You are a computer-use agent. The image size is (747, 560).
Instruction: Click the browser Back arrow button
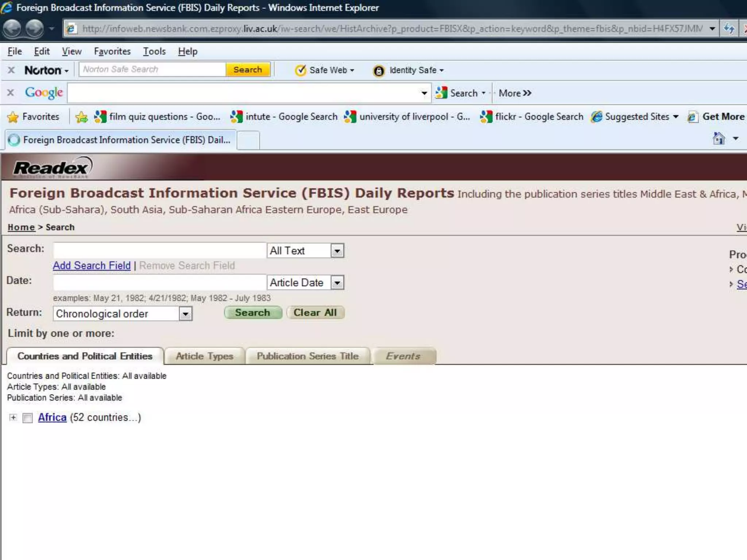coord(12,28)
